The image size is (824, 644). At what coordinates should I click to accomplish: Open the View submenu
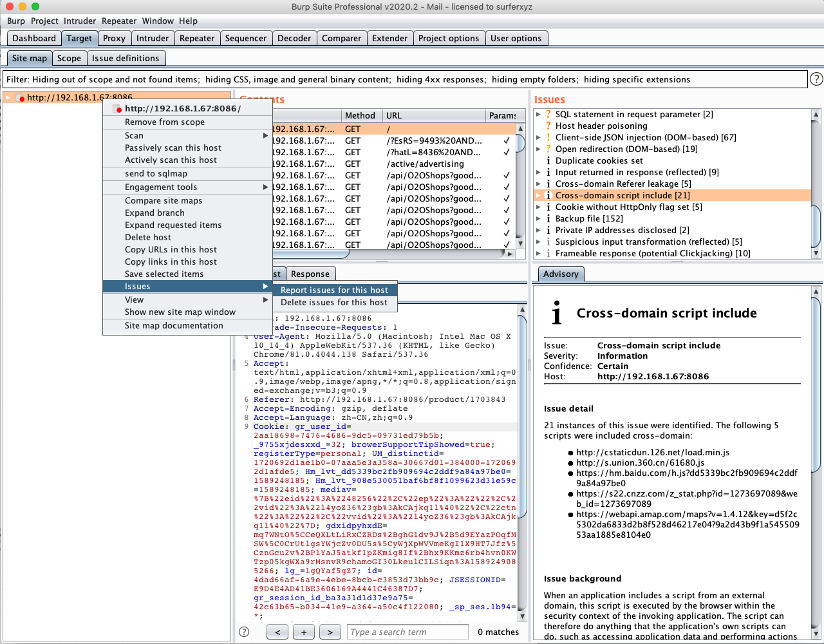187,299
